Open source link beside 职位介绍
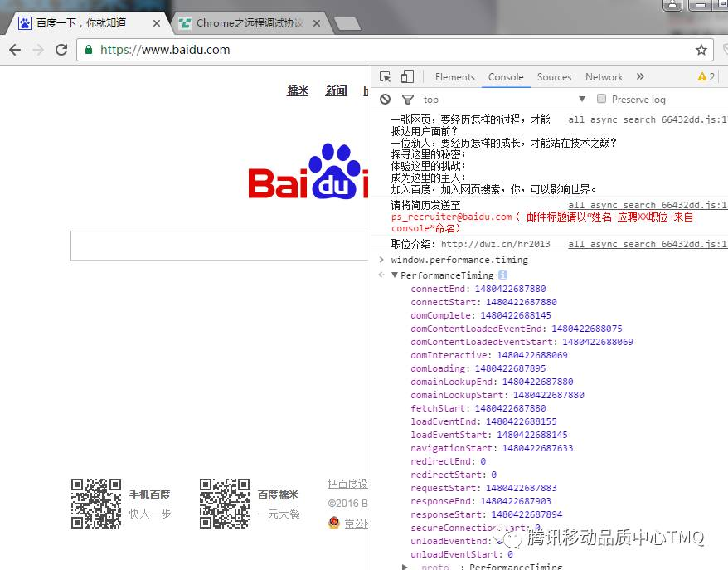This screenshot has width=728, height=570. (x=648, y=244)
